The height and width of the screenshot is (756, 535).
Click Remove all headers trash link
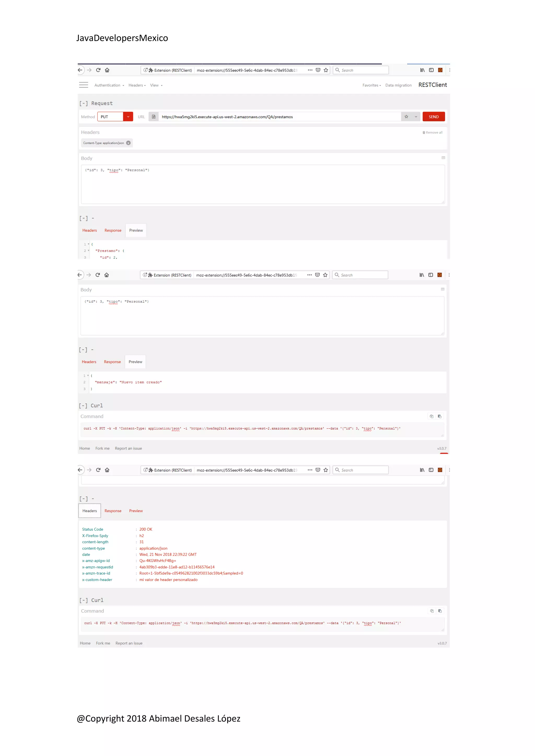point(432,132)
